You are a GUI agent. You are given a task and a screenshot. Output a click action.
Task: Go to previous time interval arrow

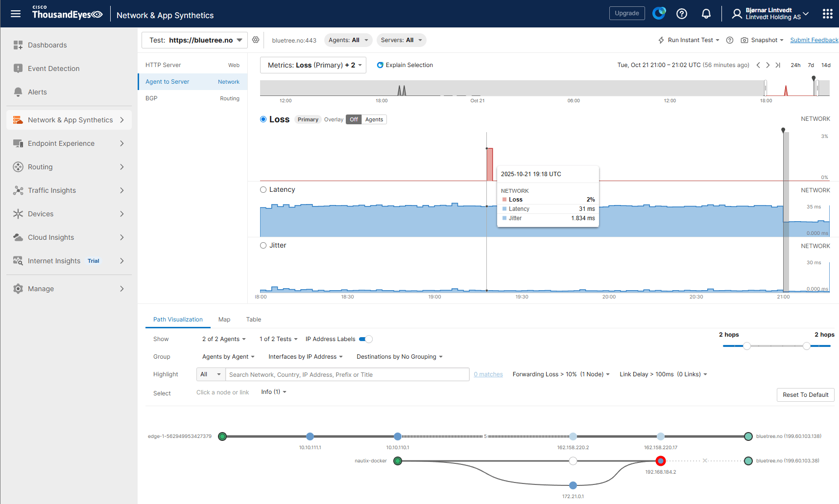[758, 65]
